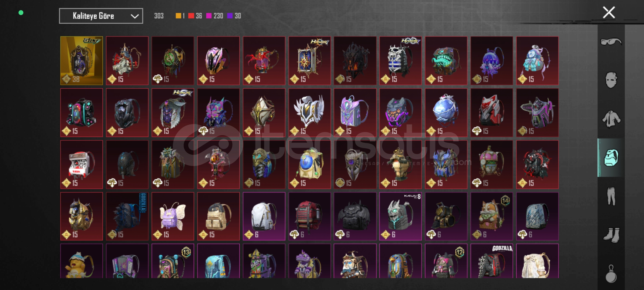Close the inventory with the X

(x=609, y=12)
